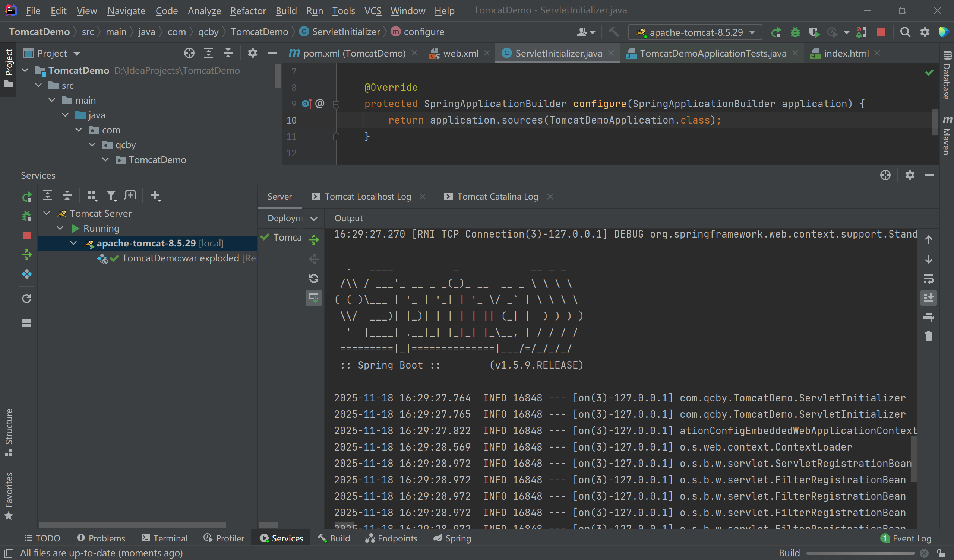Collapse the Tomcat Server tree node

[x=47, y=213]
